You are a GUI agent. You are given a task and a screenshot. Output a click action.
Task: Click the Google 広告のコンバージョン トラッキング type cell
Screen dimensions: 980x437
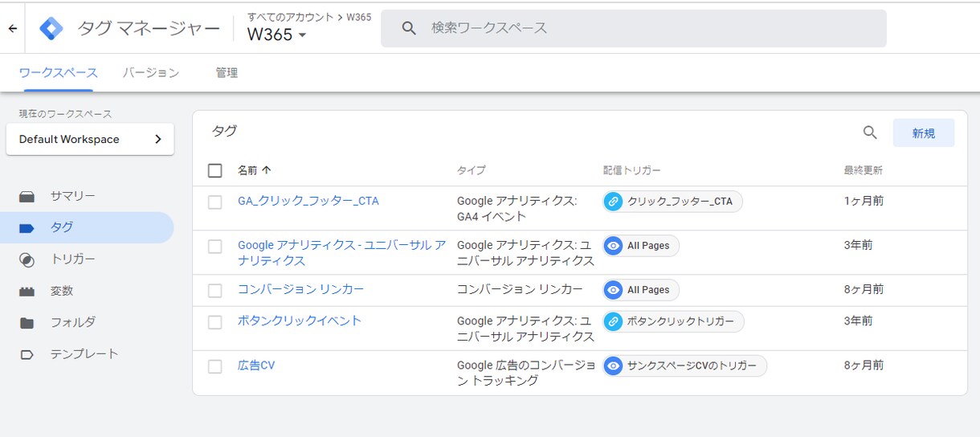tap(525, 373)
